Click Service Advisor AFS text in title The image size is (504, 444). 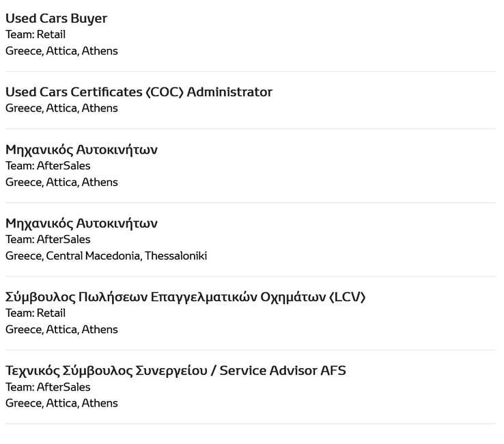click(283, 370)
